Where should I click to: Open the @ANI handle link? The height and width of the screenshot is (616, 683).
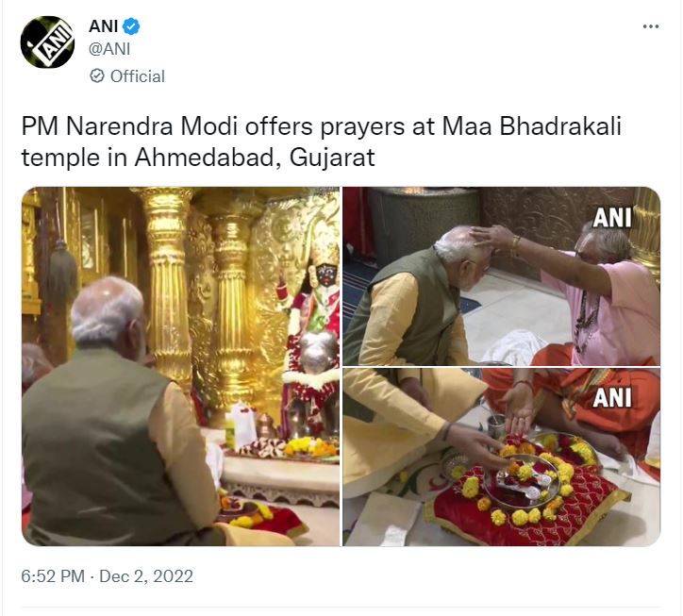pyautogui.click(x=109, y=49)
